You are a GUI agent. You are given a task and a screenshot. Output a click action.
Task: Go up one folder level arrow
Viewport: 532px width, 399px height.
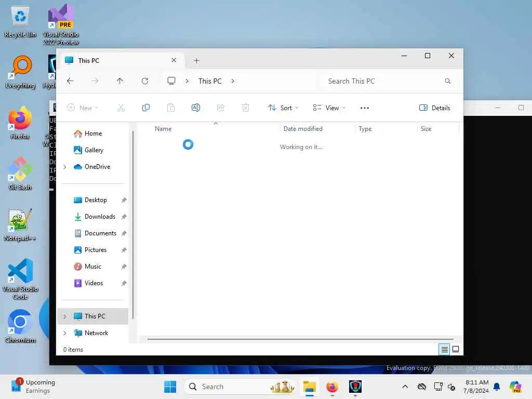[x=120, y=81]
